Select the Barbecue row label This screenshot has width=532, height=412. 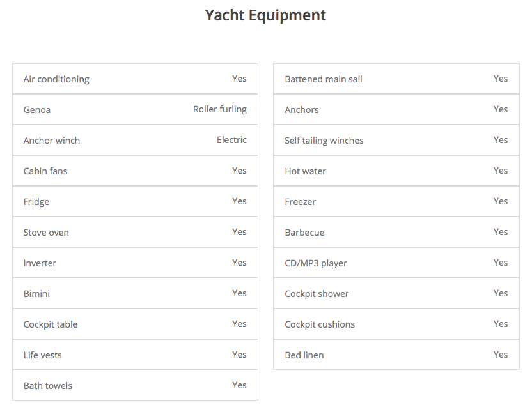(x=304, y=233)
